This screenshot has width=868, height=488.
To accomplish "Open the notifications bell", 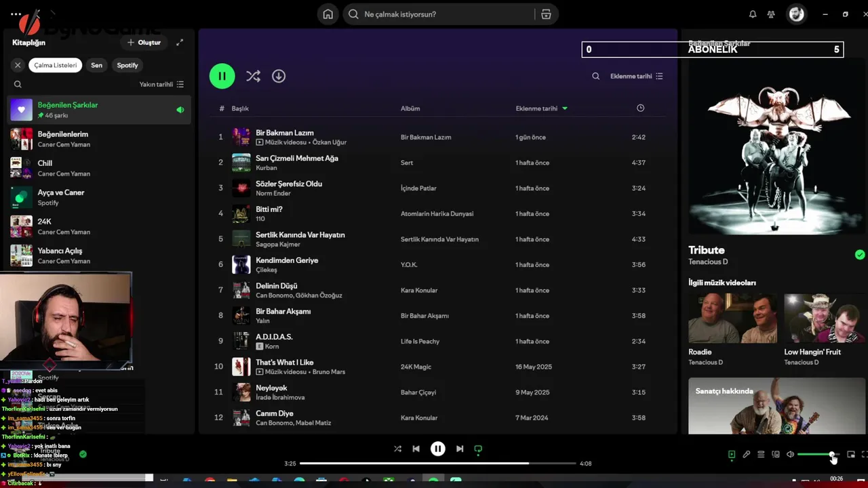I will click(753, 14).
